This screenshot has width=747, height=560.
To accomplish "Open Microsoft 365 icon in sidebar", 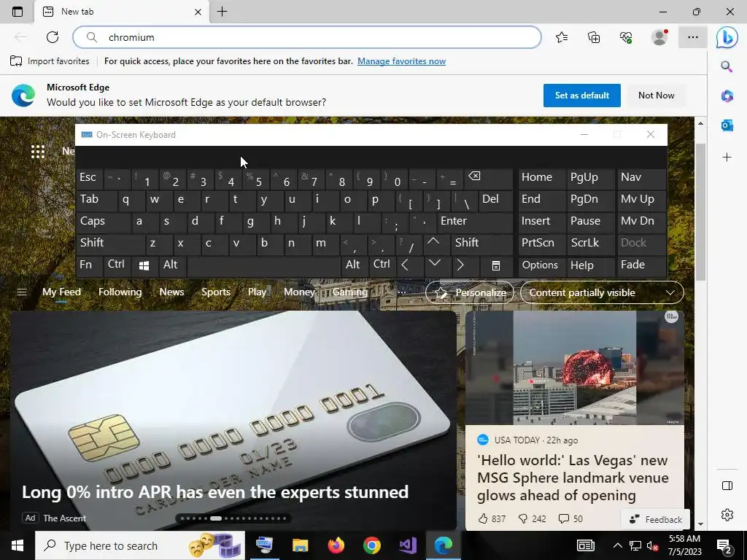I will (727, 96).
